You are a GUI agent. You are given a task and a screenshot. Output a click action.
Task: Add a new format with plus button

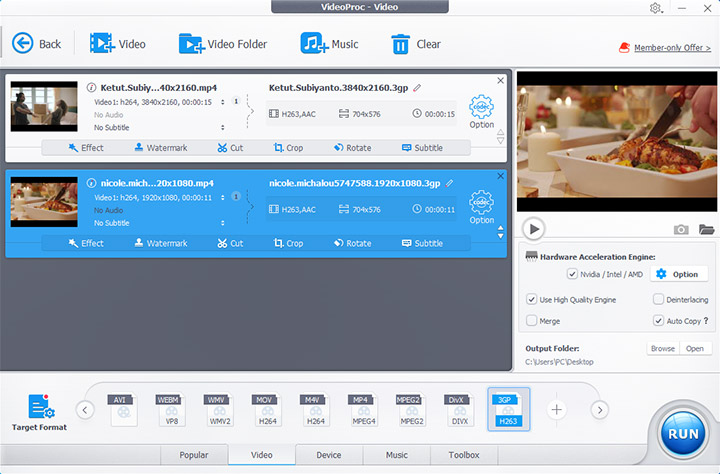[x=557, y=409]
